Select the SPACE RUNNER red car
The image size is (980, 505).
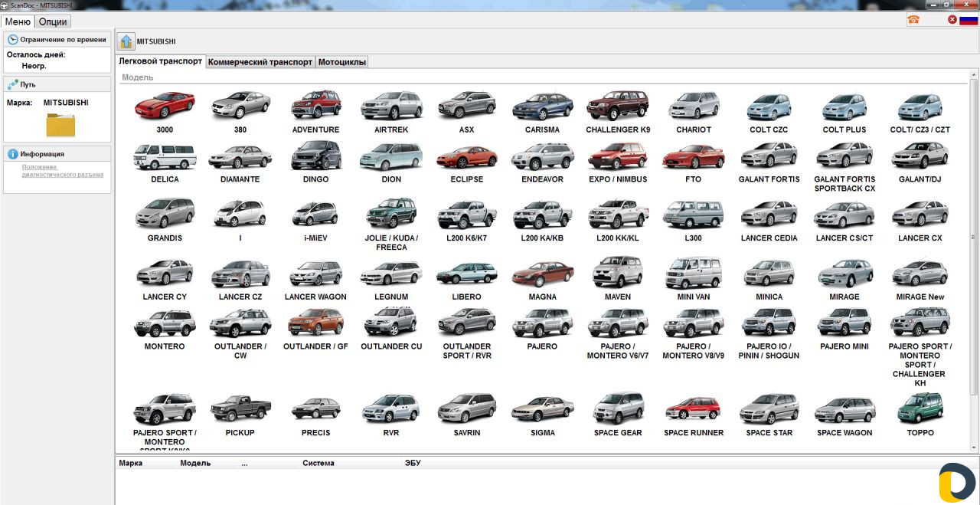point(694,408)
